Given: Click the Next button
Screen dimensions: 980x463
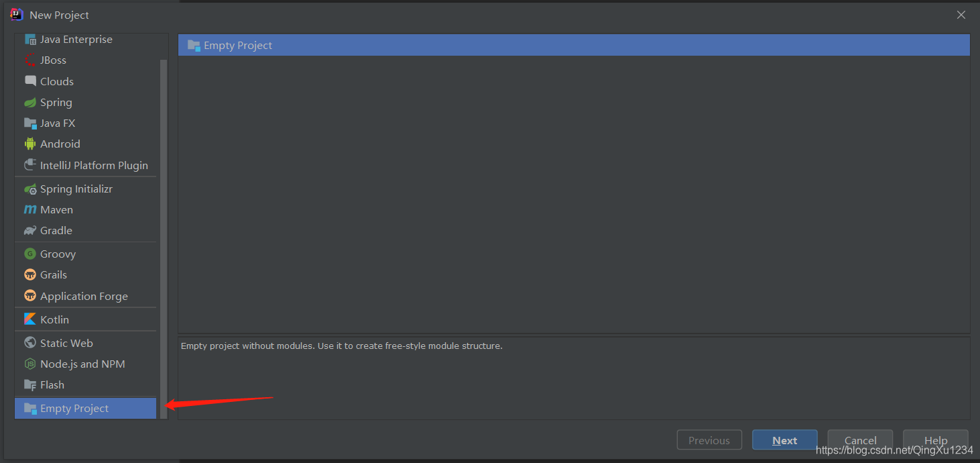Looking at the screenshot, I should (784, 440).
